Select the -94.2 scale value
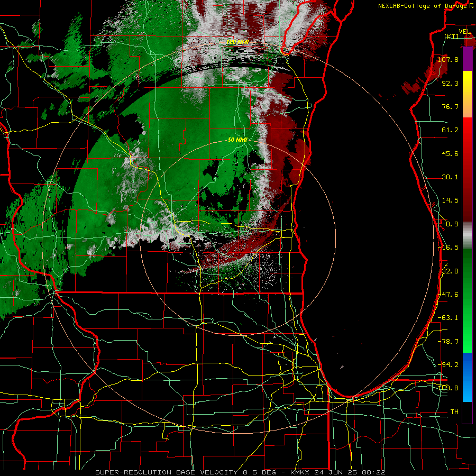476x476 pixels. 448,364
